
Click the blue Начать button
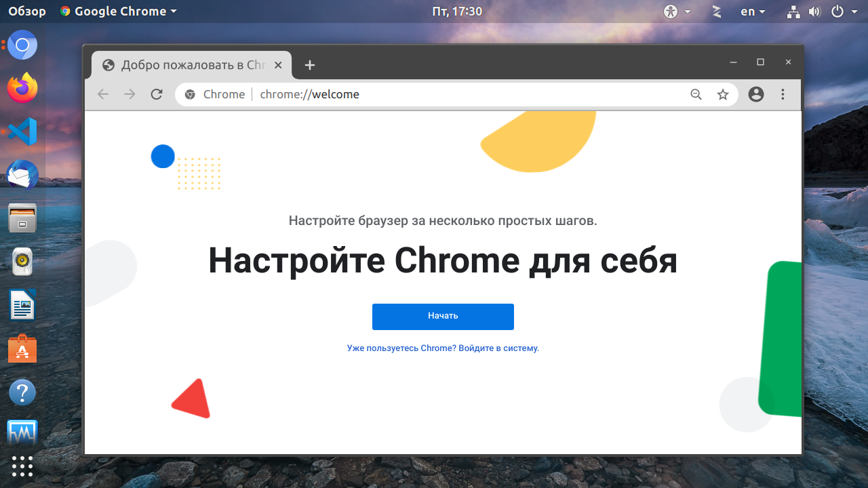click(x=443, y=317)
